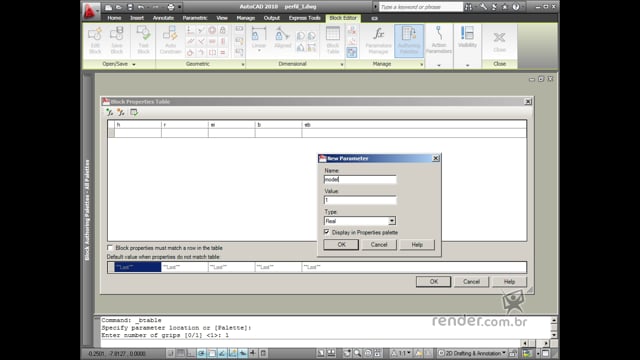Enable Block properties must match a row checkbox

pyautogui.click(x=110, y=248)
